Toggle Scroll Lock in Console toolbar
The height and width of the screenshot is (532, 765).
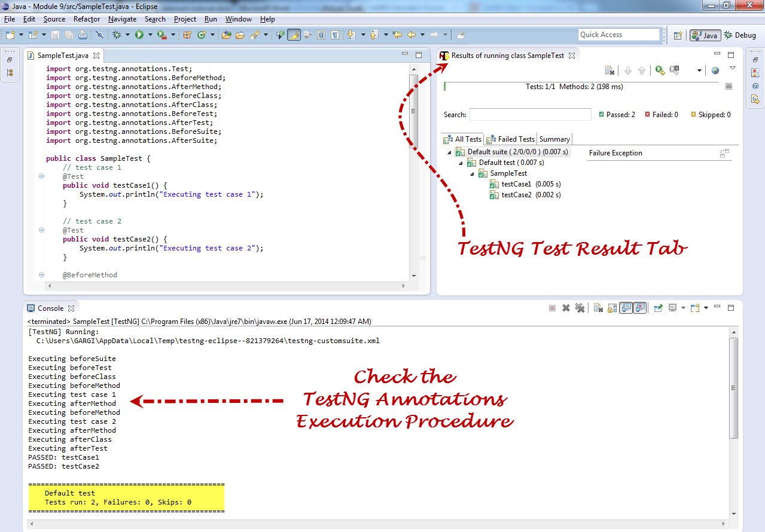612,308
